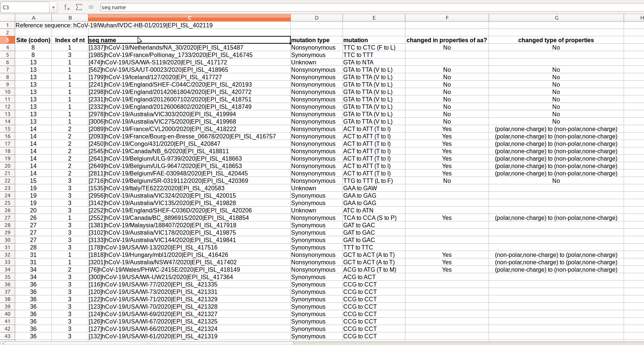Image resolution: width=644 pixels, height=345 pixels.
Task: Select column D header
Action: click(x=317, y=18)
